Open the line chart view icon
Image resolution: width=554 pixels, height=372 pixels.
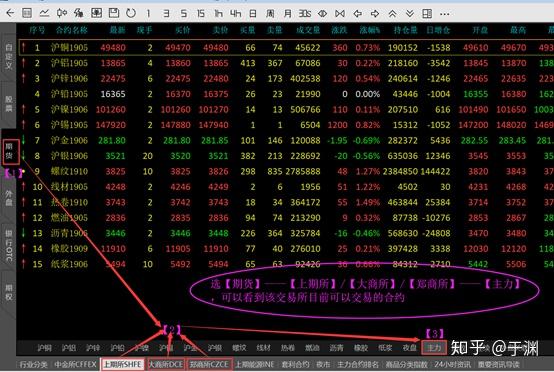tap(44, 13)
